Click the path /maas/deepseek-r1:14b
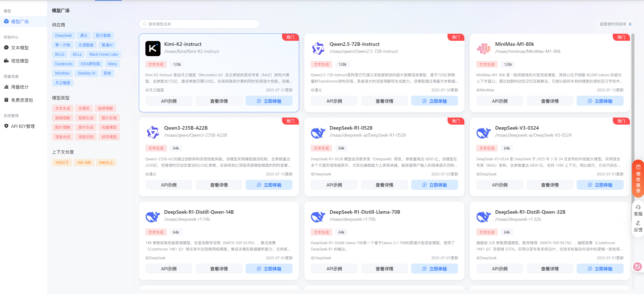Viewport: 644px width, 294px height. click(x=187, y=219)
